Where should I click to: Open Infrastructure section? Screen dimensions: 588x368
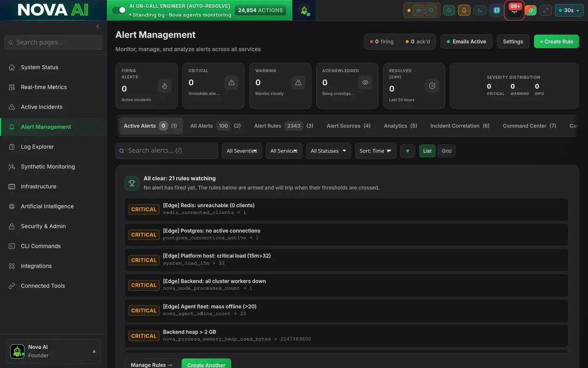click(53, 186)
